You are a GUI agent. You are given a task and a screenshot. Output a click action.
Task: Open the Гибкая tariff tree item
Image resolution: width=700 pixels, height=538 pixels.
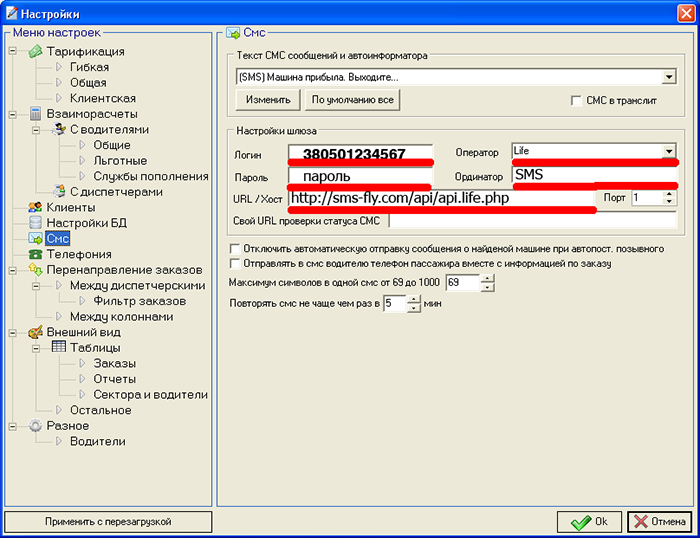tap(88, 67)
